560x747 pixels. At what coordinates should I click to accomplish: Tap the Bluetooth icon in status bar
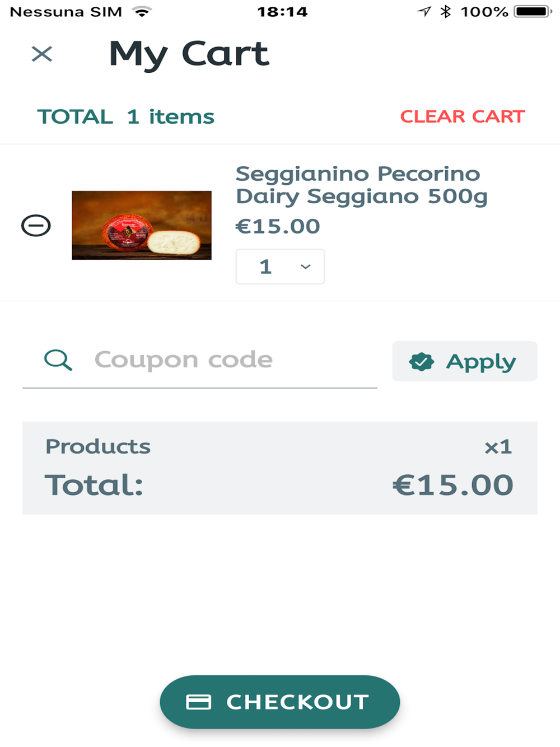446,12
